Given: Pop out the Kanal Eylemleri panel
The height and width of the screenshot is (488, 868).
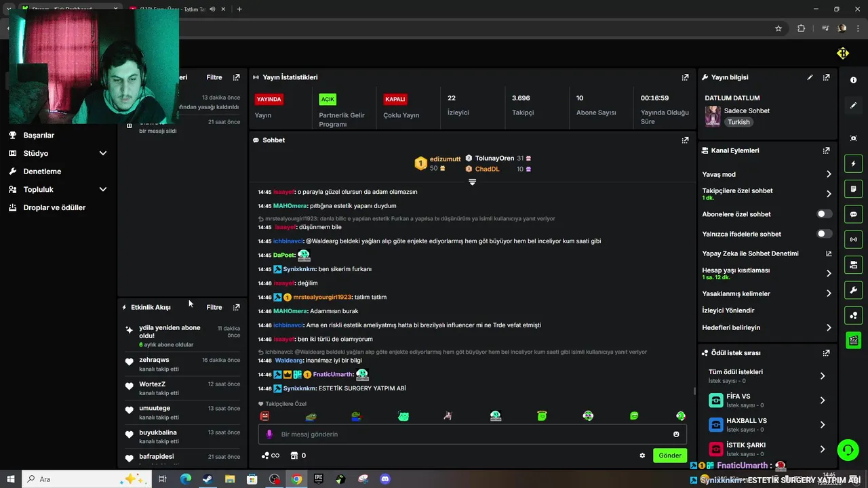Looking at the screenshot, I should coord(826,150).
